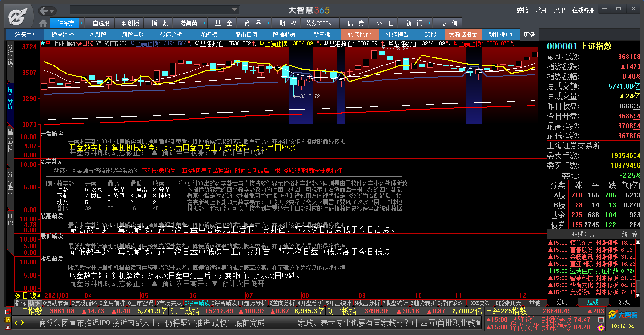644x335 pixels.
Task: Click the gear icon below the clock
Action: (602, 327)
